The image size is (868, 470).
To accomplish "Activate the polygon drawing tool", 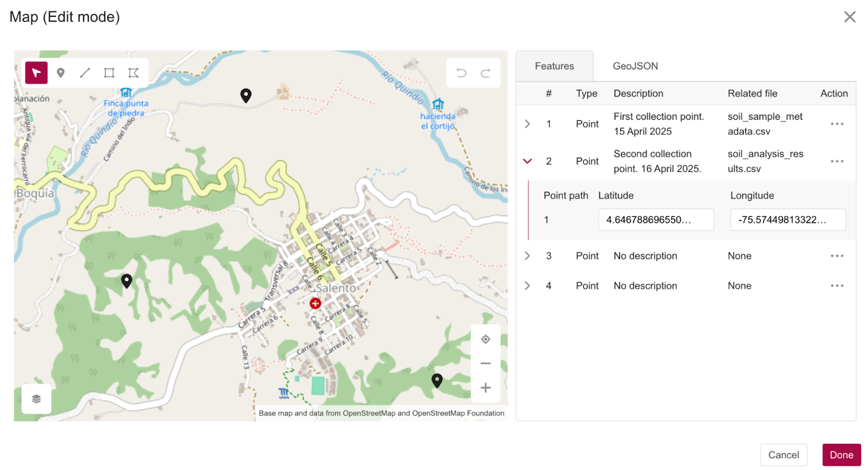I will tap(133, 73).
